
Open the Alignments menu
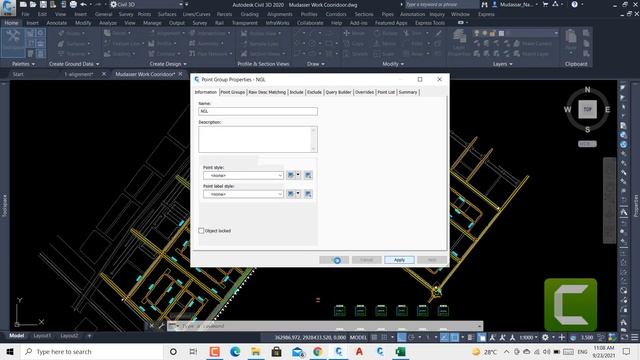click(280, 14)
